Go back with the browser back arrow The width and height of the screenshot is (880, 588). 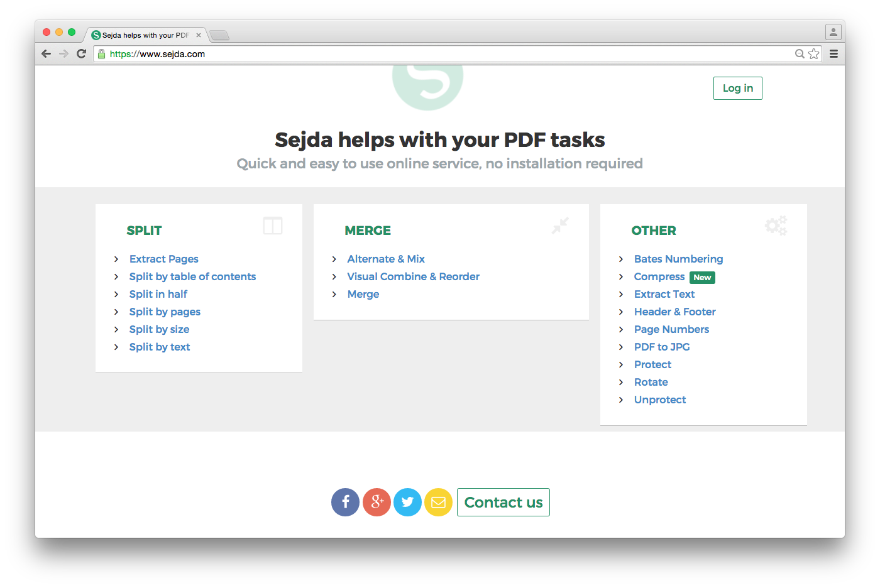(x=46, y=53)
